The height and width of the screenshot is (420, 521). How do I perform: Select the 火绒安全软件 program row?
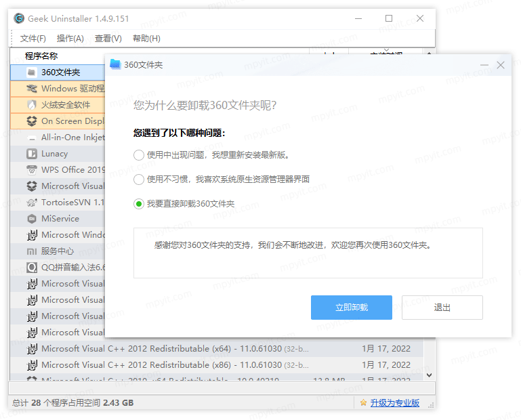click(58, 105)
